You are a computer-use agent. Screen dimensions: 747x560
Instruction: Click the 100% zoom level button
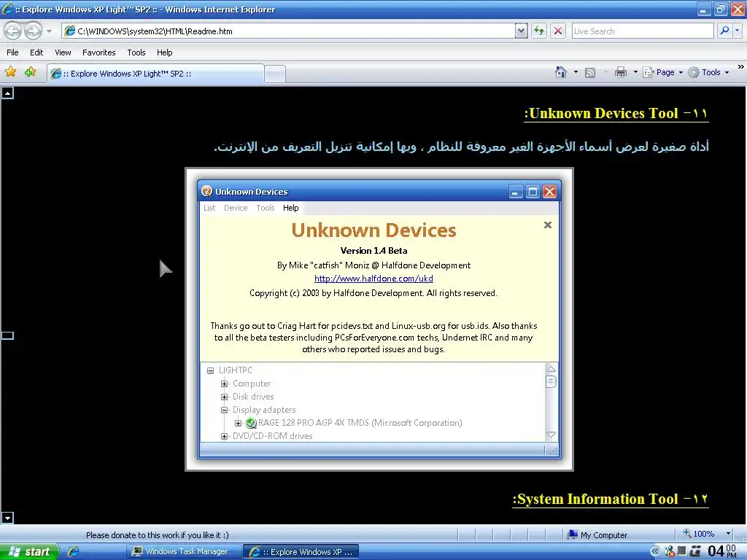click(x=698, y=534)
